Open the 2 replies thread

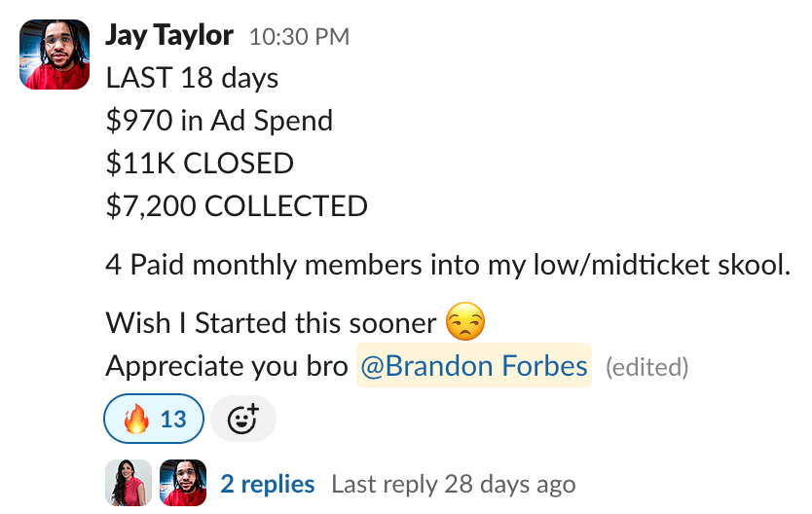pyautogui.click(x=268, y=484)
